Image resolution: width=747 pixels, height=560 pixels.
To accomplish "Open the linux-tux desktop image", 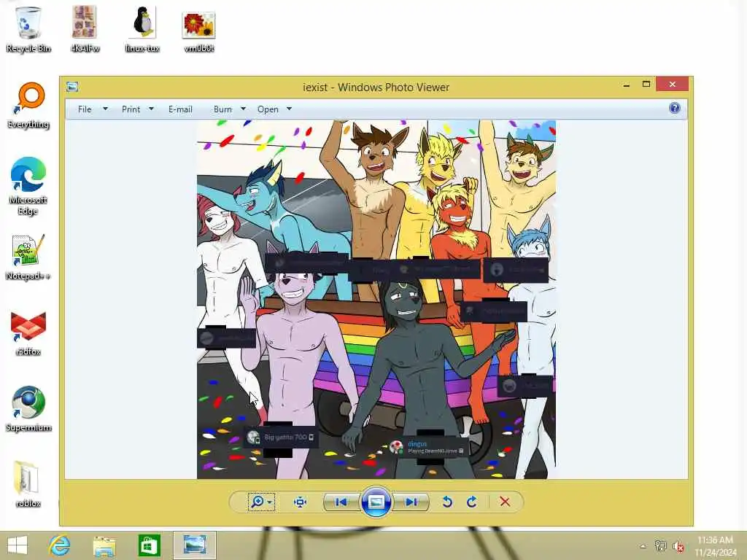I will 142,28.
